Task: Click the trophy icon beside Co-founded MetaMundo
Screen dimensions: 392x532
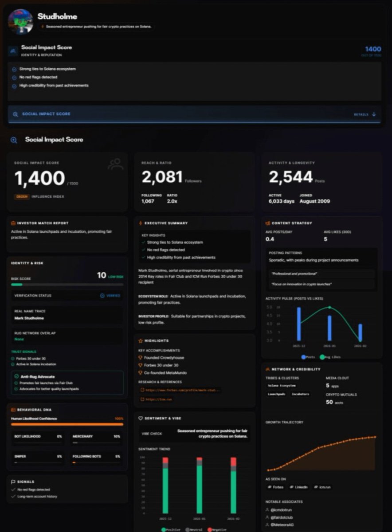Action: (141, 373)
